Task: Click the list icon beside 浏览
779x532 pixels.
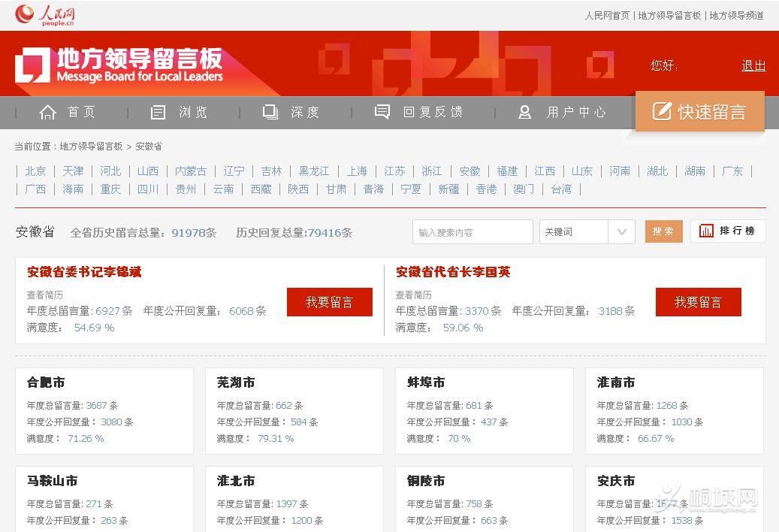Action: 159,112
